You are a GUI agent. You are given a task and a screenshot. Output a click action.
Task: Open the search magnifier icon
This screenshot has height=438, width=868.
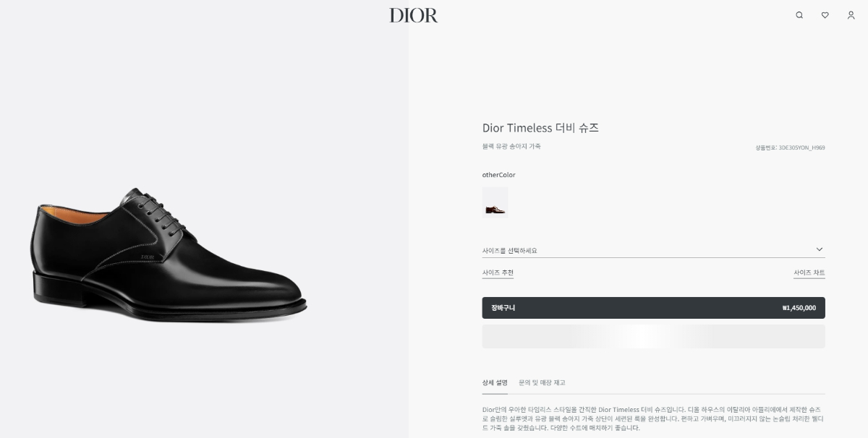pyautogui.click(x=799, y=15)
